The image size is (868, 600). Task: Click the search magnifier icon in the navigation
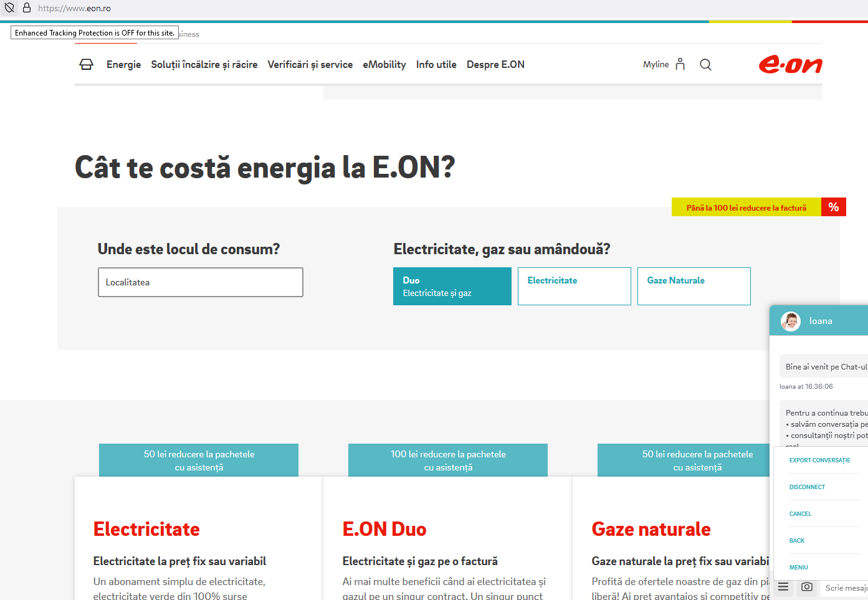coord(705,64)
